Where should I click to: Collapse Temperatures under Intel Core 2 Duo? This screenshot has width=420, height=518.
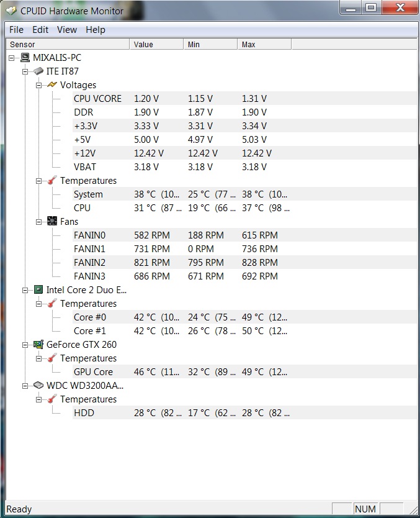(38, 304)
